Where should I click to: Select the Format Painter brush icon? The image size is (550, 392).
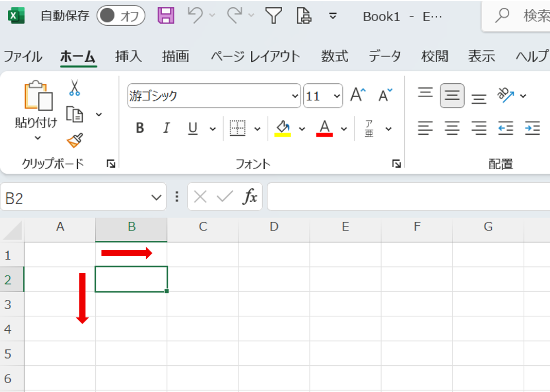pyautogui.click(x=75, y=140)
